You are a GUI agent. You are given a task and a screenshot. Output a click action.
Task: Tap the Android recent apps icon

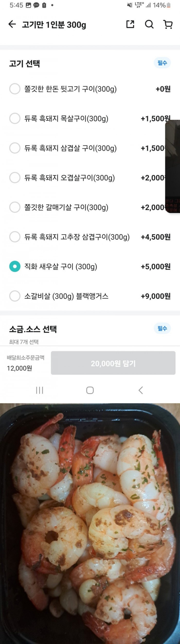point(39,390)
